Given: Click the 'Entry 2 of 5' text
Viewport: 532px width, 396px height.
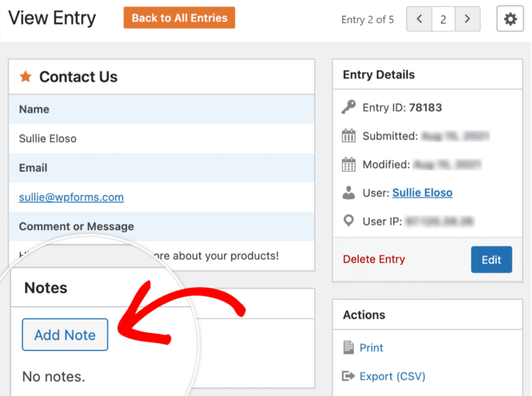Looking at the screenshot, I should [x=367, y=20].
